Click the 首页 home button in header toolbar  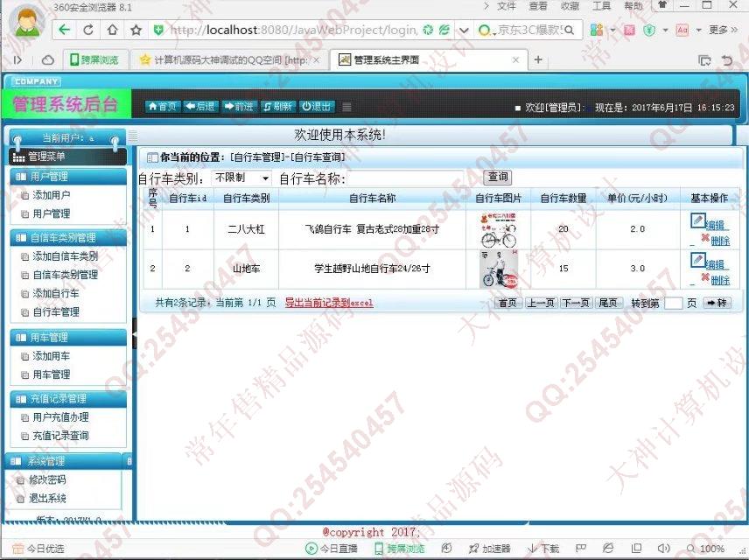click(163, 107)
